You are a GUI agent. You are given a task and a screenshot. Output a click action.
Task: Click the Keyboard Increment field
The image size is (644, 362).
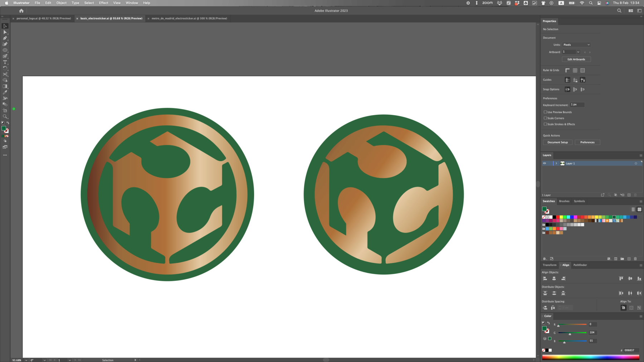[577, 105]
